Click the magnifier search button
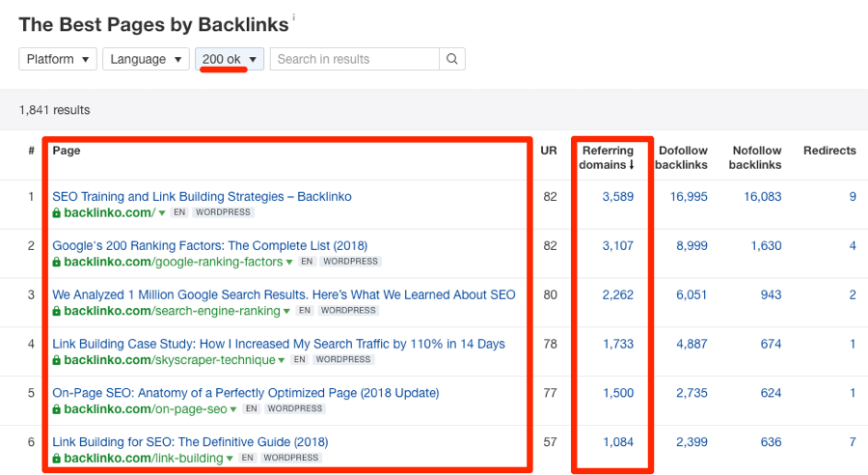Viewport: 868px width, 475px height. click(x=452, y=59)
